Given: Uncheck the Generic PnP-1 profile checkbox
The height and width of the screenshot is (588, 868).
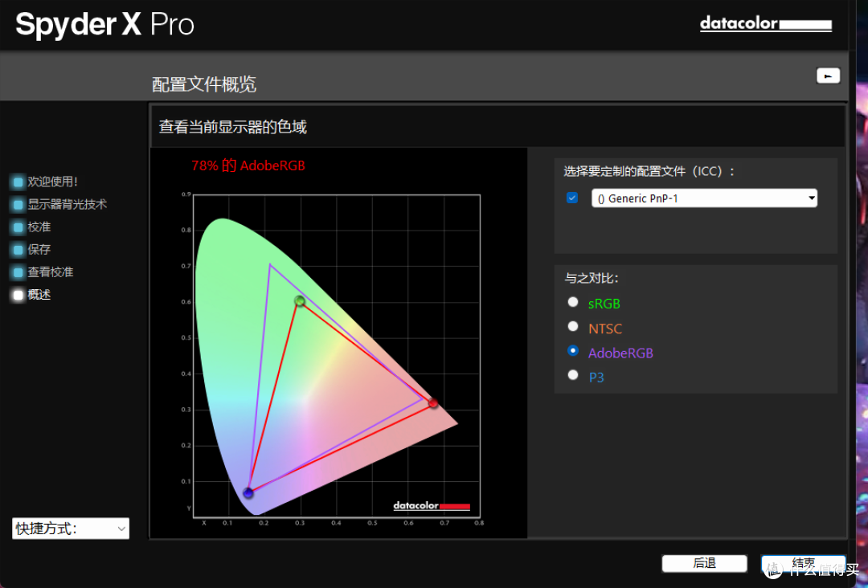Looking at the screenshot, I should click(572, 198).
